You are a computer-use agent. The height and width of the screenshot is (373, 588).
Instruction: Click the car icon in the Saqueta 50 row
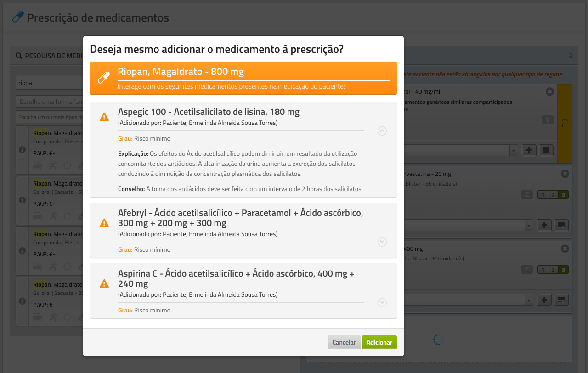tap(38, 215)
